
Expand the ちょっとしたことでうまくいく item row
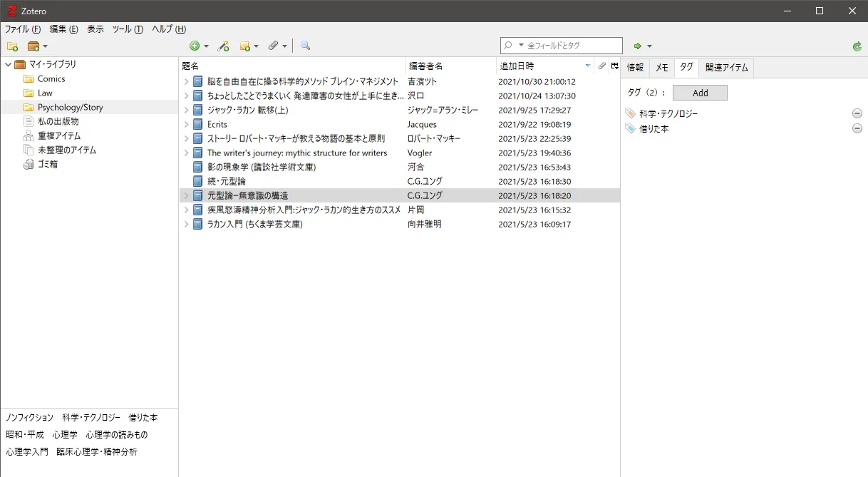[x=186, y=96]
